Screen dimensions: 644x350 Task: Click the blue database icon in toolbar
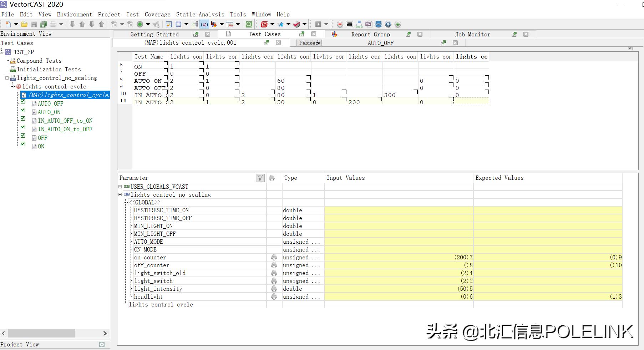point(379,24)
